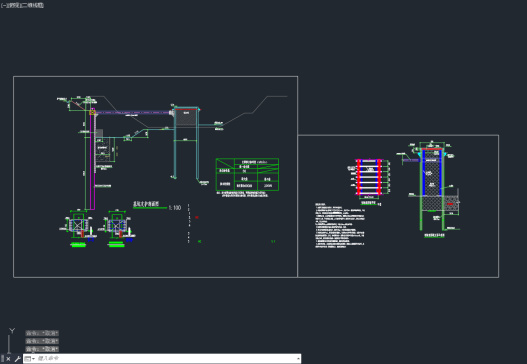Expand command history with right-end arrow

pos(298,359)
